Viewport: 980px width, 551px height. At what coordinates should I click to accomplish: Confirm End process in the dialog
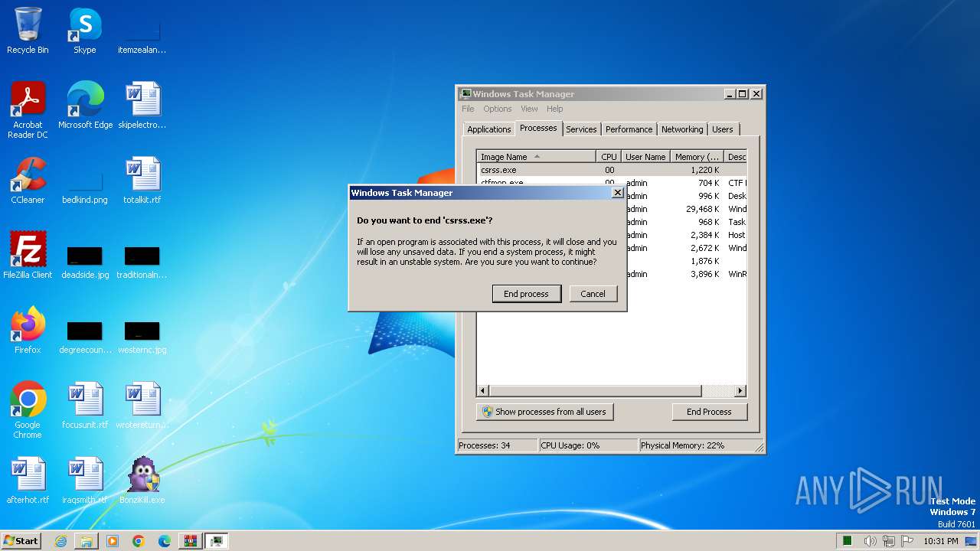526,294
